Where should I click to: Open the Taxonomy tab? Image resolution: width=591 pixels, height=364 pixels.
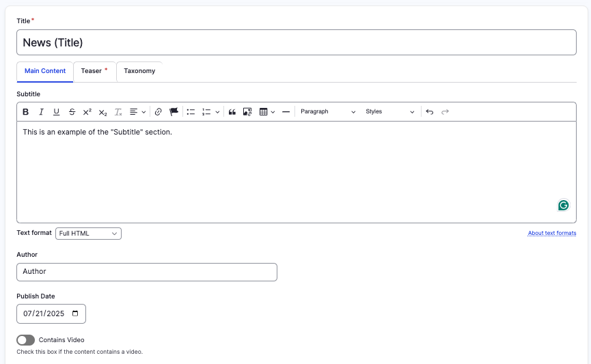[x=139, y=71]
